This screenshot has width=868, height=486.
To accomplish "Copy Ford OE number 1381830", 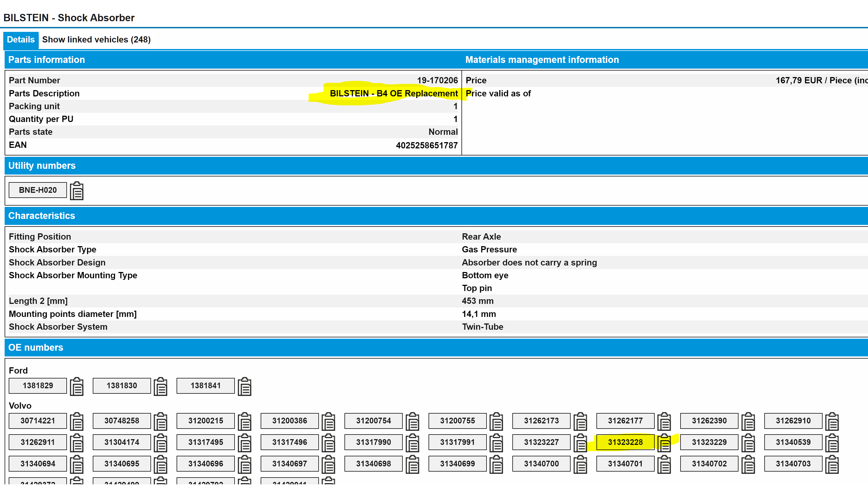I will 161,387.
